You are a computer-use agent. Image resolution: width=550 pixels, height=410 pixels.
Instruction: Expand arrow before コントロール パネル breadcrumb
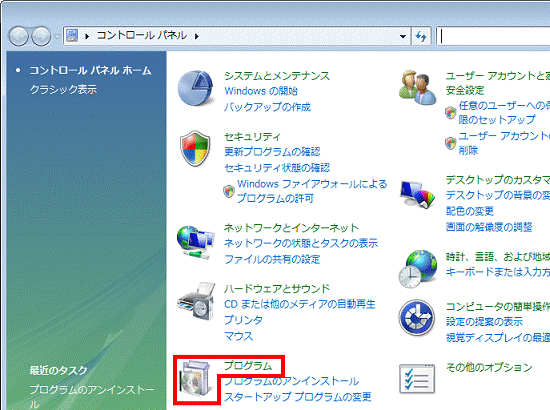click(87, 36)
